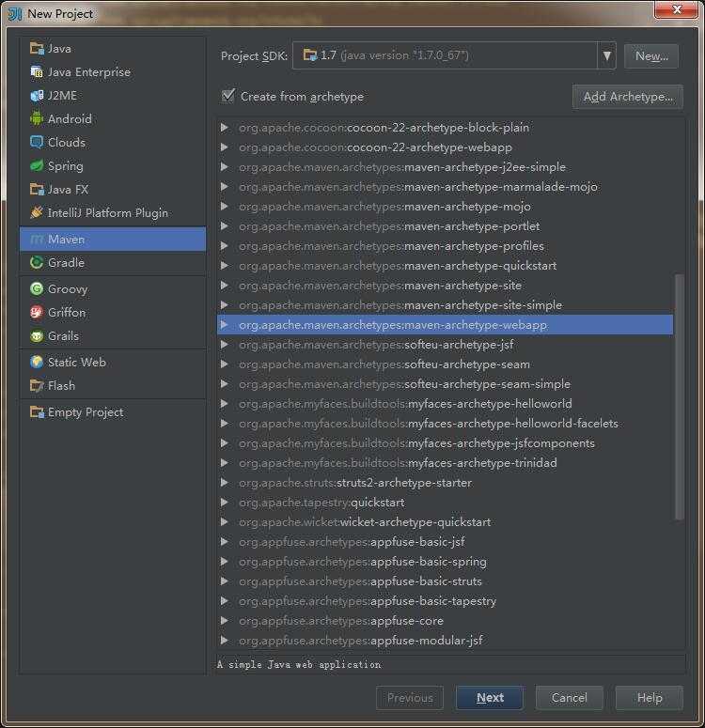
Task: Select Spring project type
Action: [x=113, y=165]
